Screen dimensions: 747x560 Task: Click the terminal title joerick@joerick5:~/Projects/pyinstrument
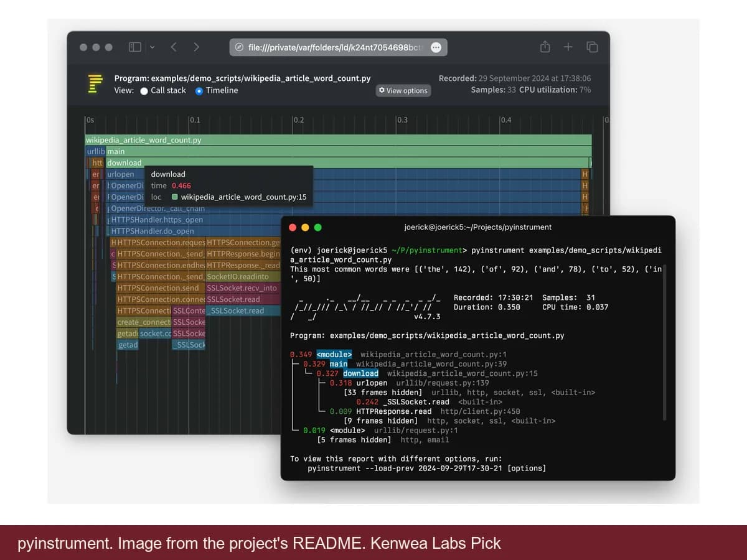pyautogui.click(x=478, y=228)
